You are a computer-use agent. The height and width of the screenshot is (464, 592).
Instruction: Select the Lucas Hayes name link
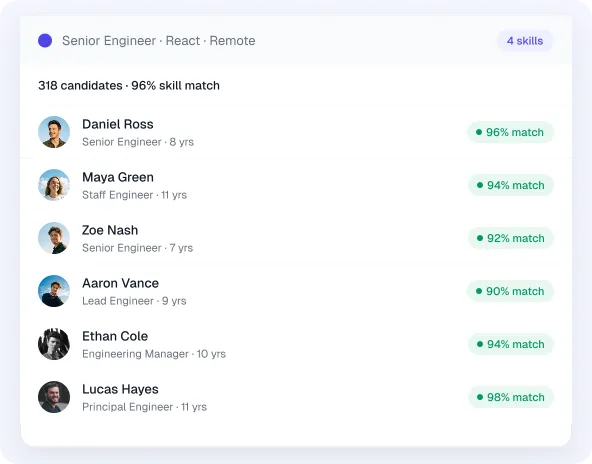(120, 389)
